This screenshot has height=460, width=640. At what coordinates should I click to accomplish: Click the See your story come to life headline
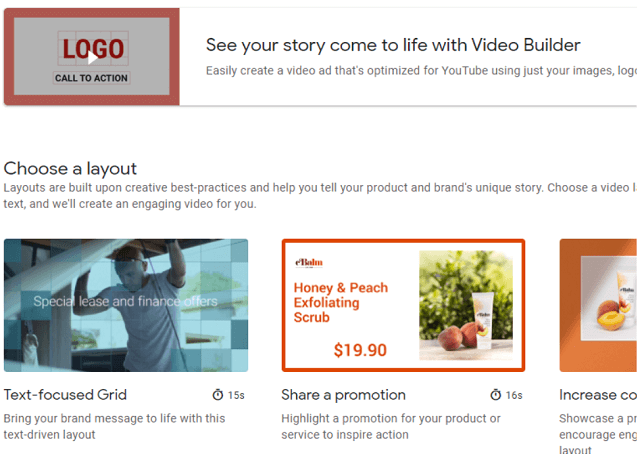393,45
